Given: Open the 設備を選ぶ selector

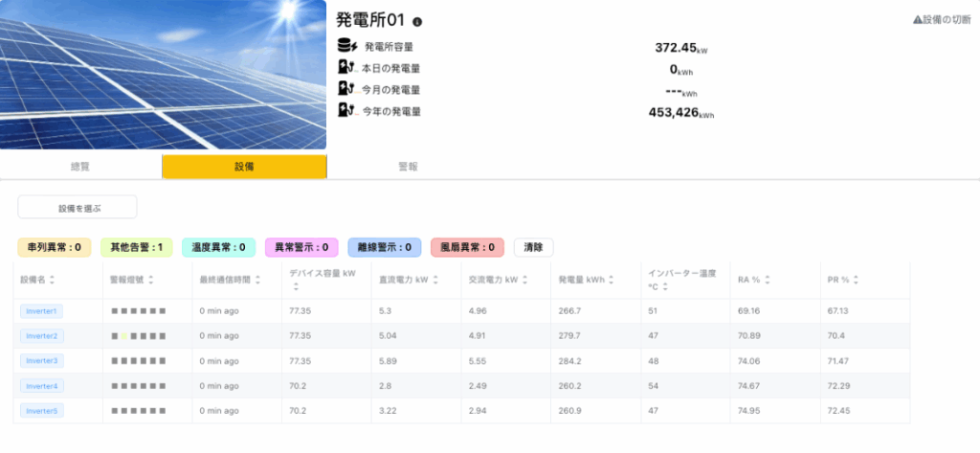Looking at the screenshot, I should pos(78,207).
